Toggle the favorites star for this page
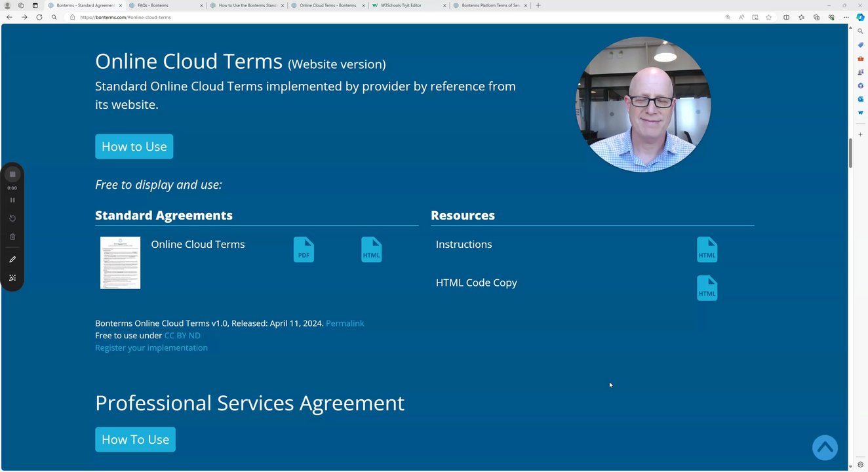The image size is (868, 472). (x=768, y=17)
